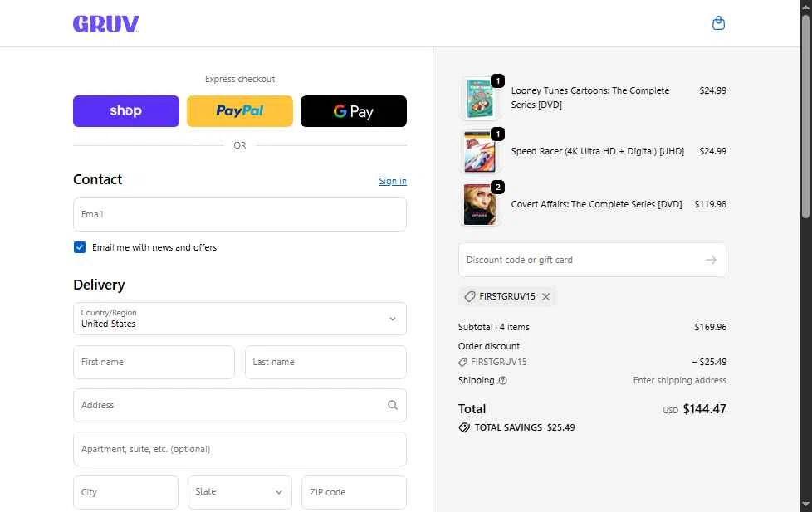Remove the FIRSTGRUV15 discount code
The height and width of the screenshot is (512, 812).
(545, 297)
